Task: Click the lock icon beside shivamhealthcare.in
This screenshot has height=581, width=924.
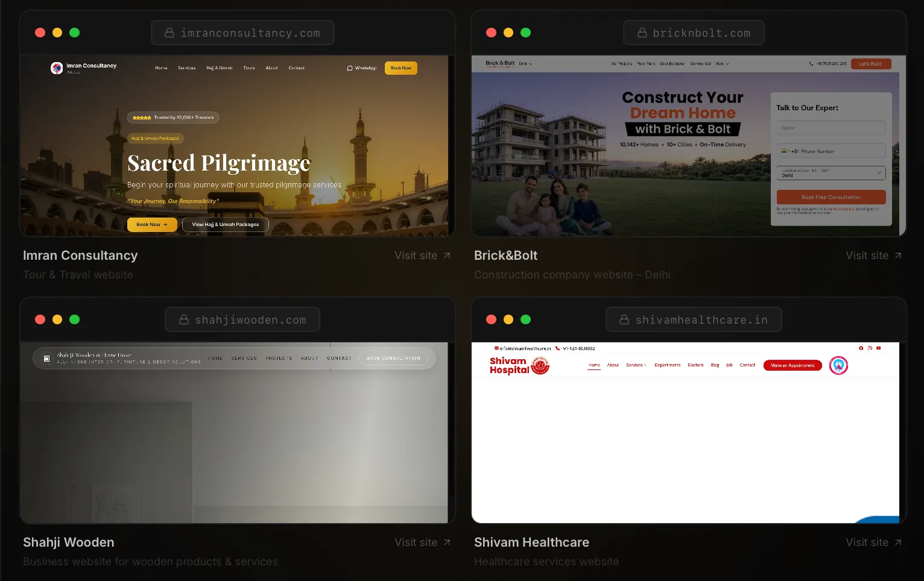Action: 624,319
